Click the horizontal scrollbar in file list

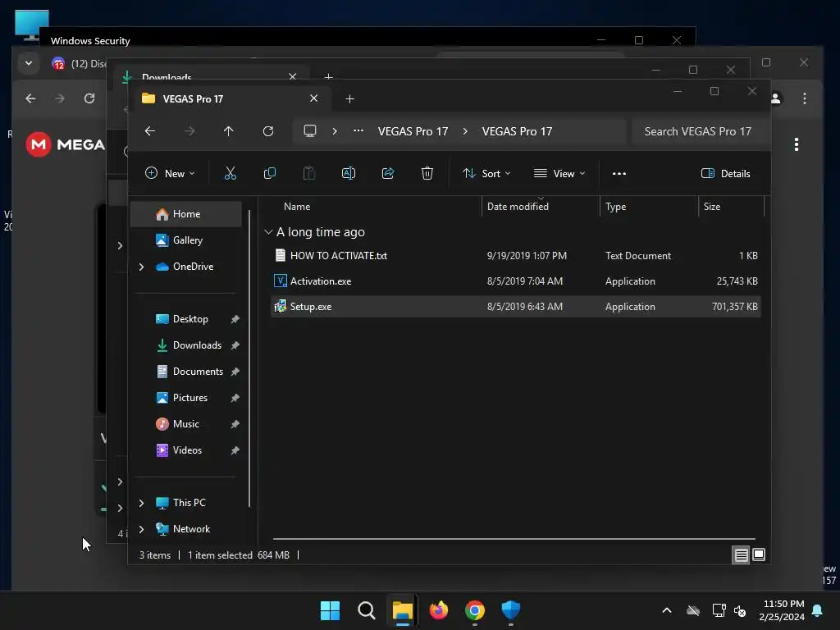[x=514, y=538]
